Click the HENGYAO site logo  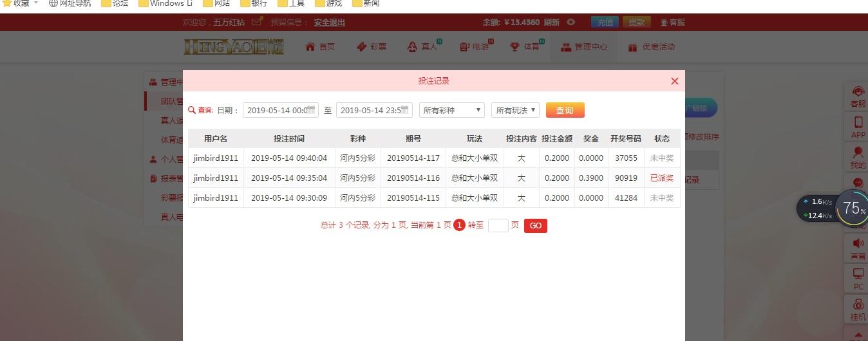coord(233,47)
